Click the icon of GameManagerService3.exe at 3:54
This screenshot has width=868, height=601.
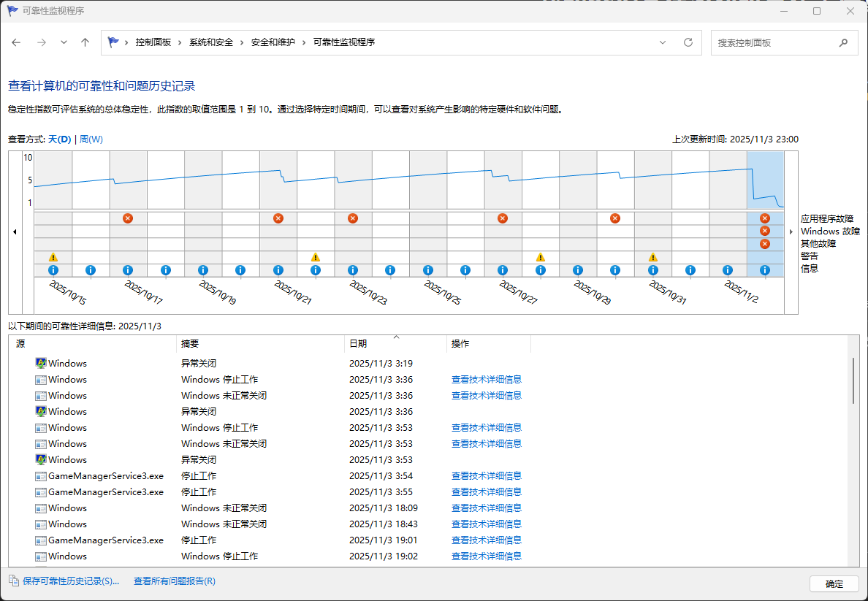[40, 476]
